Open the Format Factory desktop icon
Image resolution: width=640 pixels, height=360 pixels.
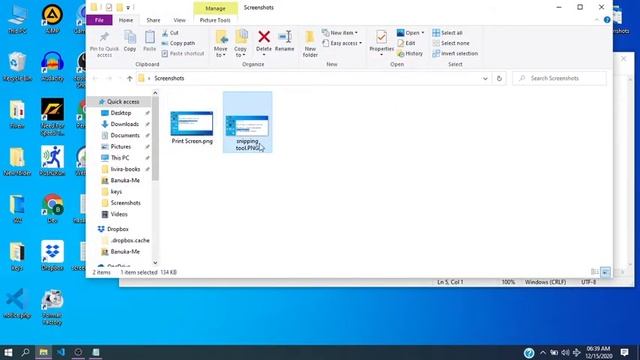pos(52,307)
